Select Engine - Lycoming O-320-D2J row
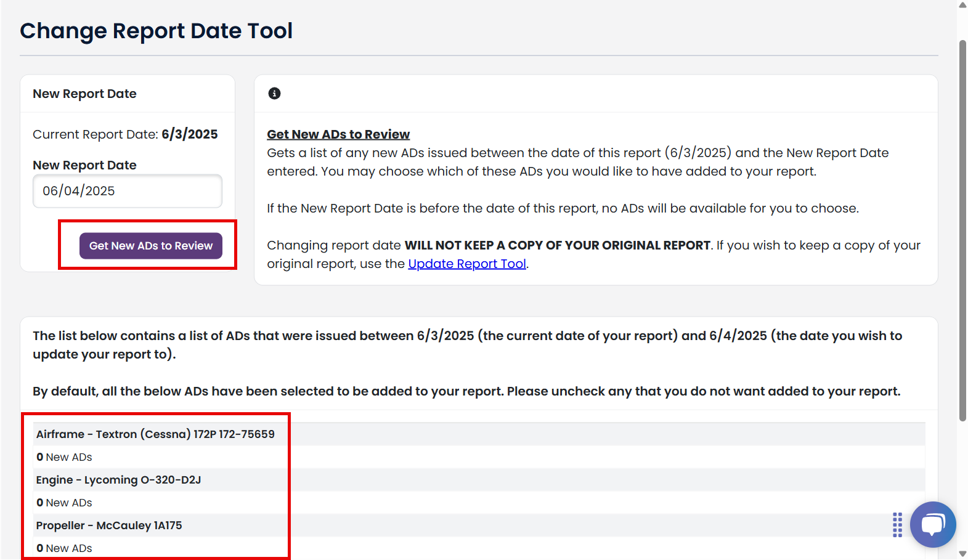The image size is (968, 560). click(x=479, y=480)
